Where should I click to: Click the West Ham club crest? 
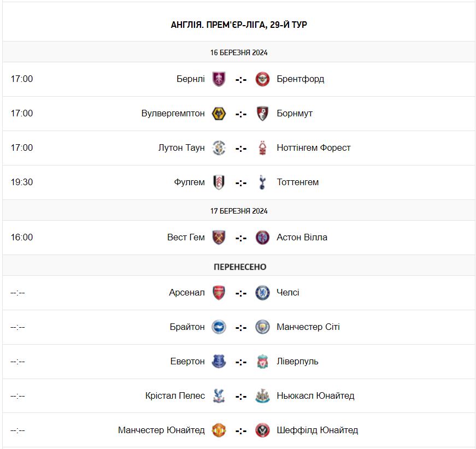click(219, 238)
